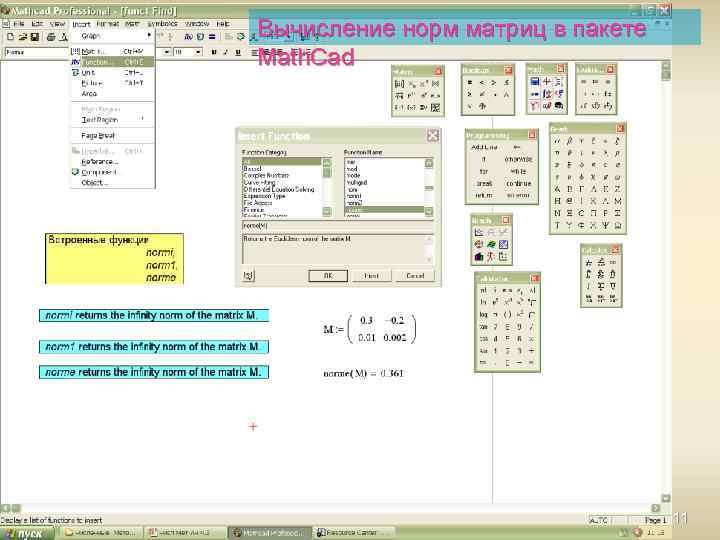
Task: Click on error in Programming palette
Action: [518, 195]
